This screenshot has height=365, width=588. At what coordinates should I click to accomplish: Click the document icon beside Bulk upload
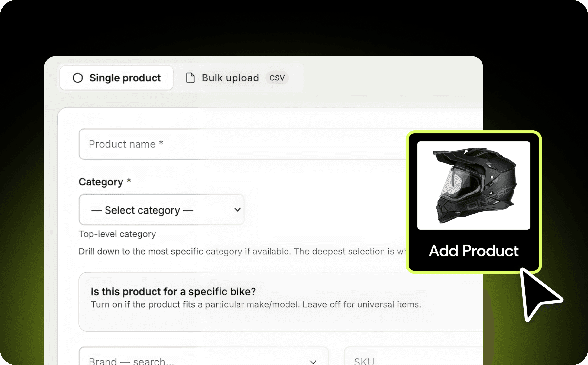pos(190,78)
